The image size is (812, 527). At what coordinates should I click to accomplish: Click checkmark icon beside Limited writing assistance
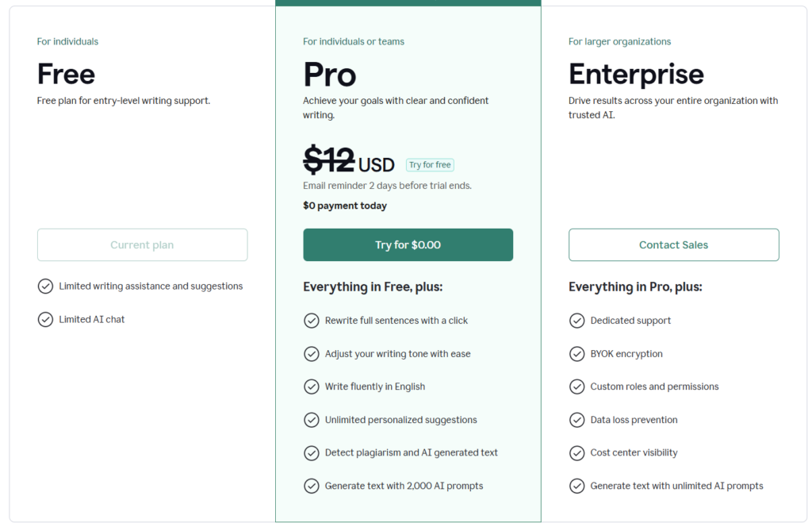(45, 287)
